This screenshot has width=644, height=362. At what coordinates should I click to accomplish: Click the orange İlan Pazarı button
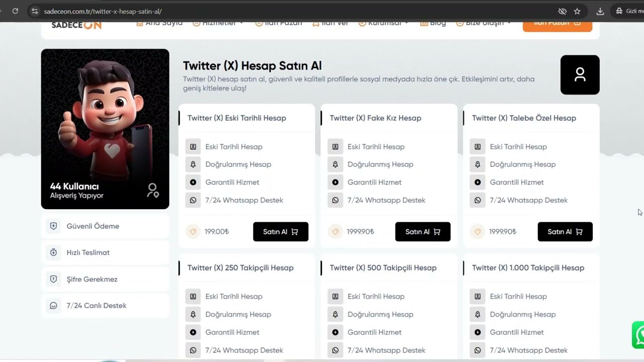(x=557, y=25)
